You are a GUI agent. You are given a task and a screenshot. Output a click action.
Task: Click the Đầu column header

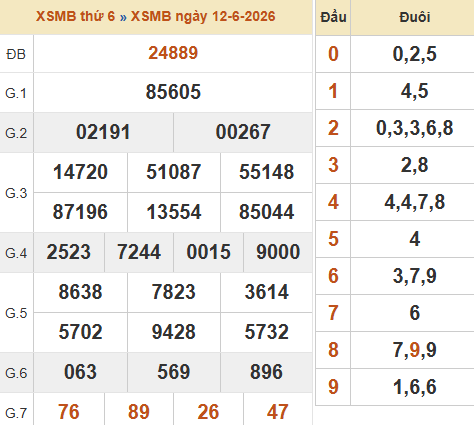click(x=333, y=17)
